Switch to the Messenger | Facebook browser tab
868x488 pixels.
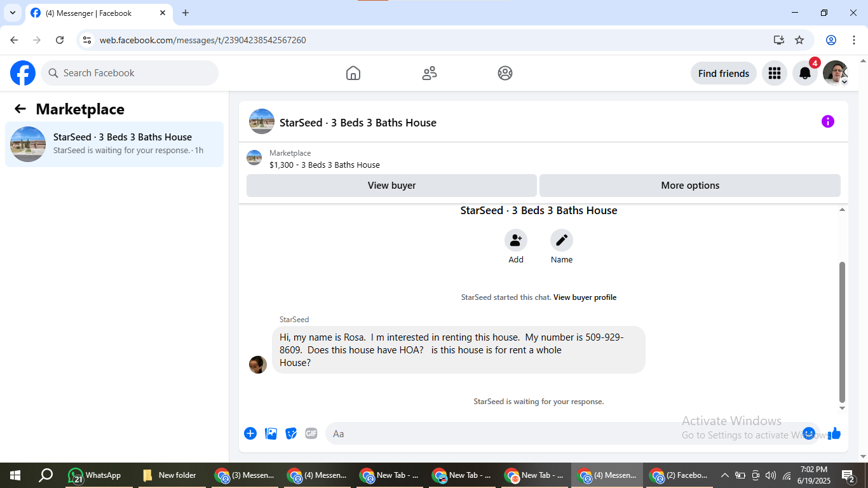click(98, 13)
